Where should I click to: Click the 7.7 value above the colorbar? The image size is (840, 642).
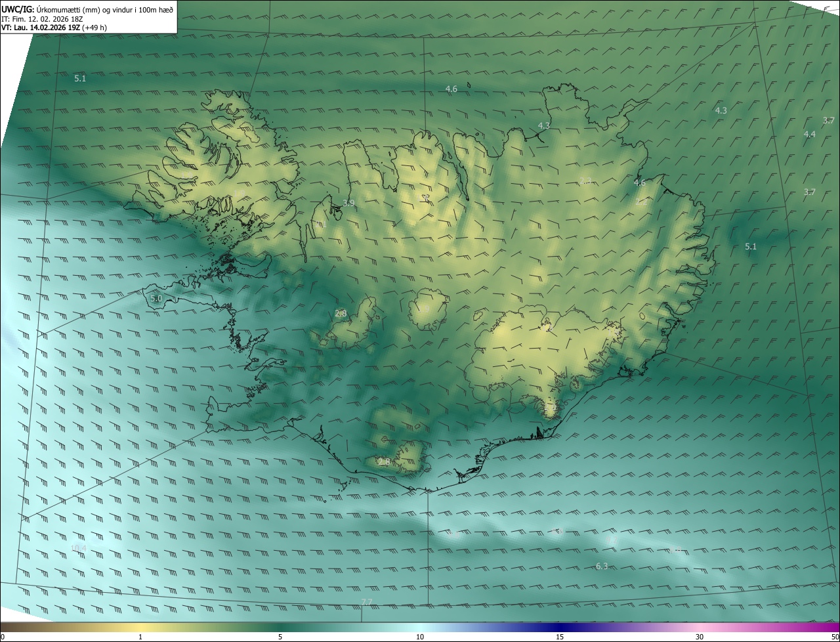coord(367,602)
